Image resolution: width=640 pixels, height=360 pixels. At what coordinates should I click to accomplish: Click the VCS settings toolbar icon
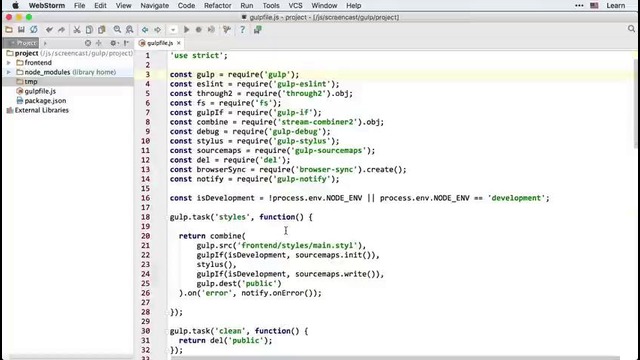(227, 30)
